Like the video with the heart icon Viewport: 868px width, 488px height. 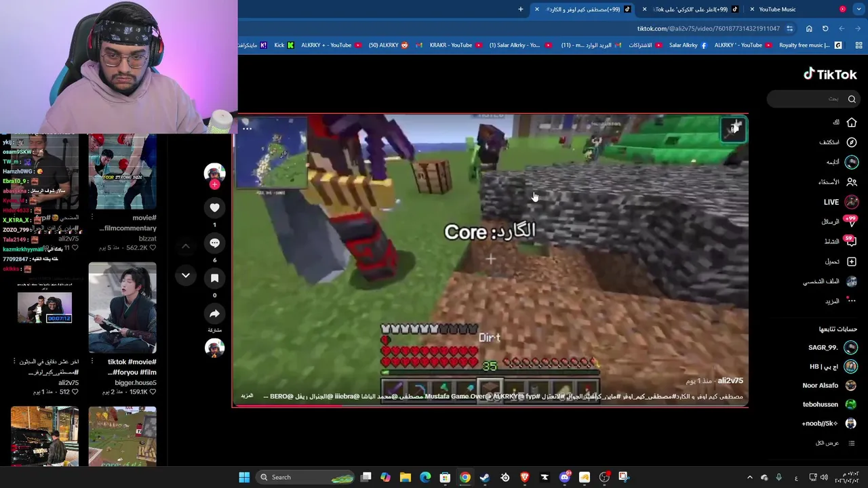click(214, 207)
